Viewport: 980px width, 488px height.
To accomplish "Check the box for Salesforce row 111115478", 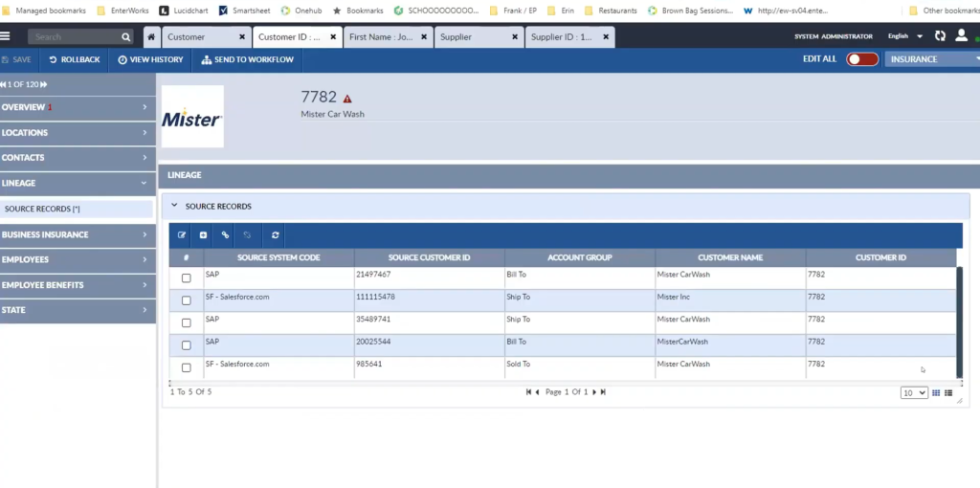I will [187, 300].
